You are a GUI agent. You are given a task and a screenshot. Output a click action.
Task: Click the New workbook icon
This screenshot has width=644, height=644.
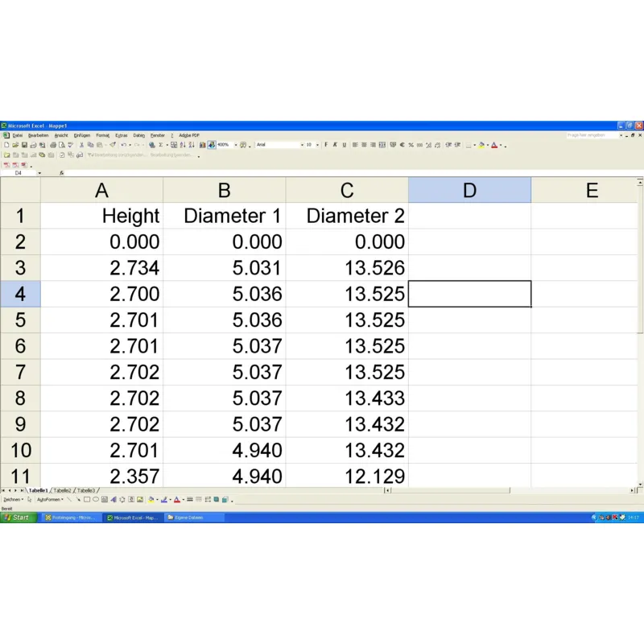pyautogui.click(x=6, y=145)
